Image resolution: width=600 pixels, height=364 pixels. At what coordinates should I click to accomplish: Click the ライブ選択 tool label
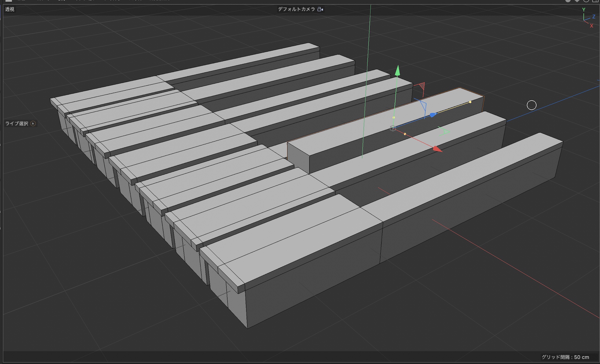[x=17, y=124]
